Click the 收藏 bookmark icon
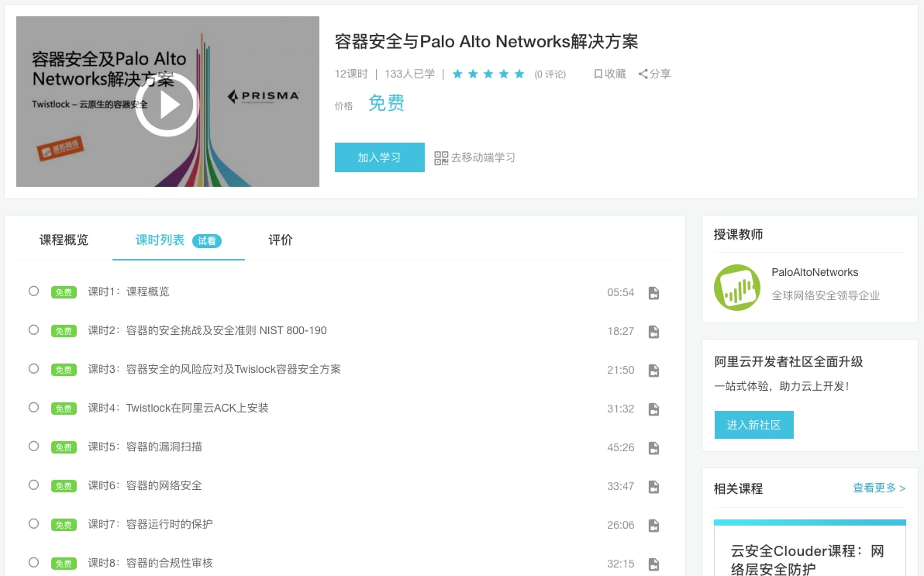Screen dimensions: 924x576 pos(598,74)
